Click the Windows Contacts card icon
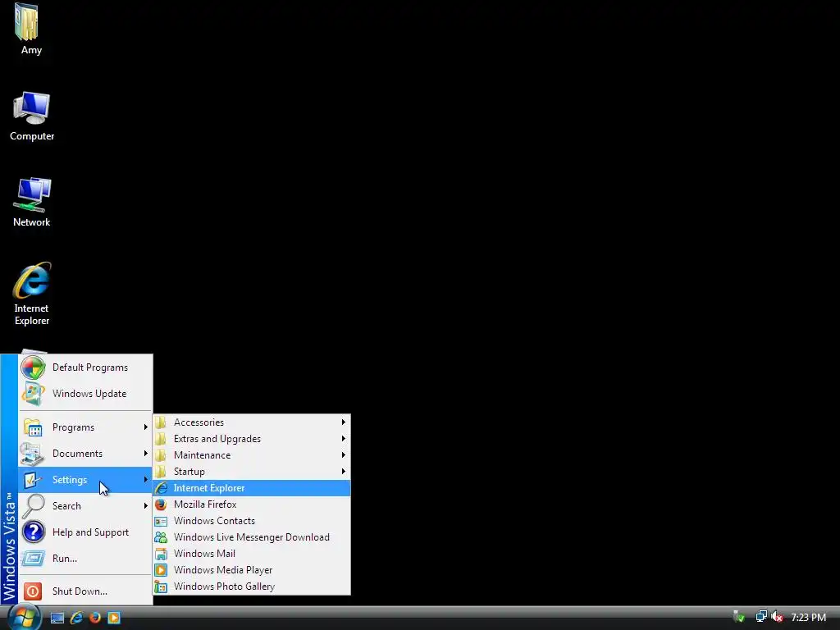The image size is (840, 630). coord(161,521)
